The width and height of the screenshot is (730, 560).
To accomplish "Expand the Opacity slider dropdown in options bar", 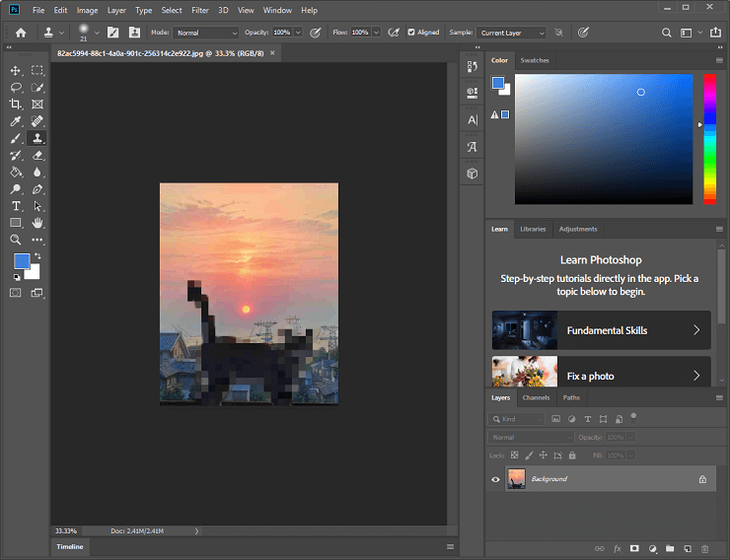I will (298, 33).
